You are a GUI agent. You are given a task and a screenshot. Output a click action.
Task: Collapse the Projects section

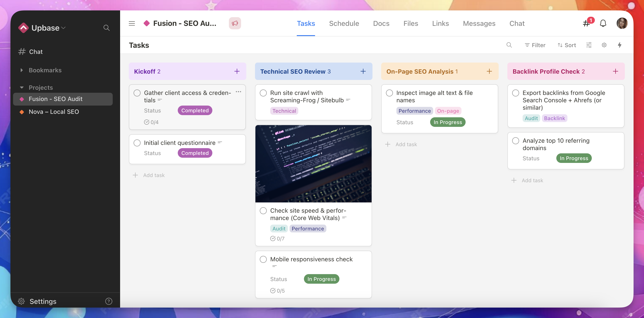22,88
